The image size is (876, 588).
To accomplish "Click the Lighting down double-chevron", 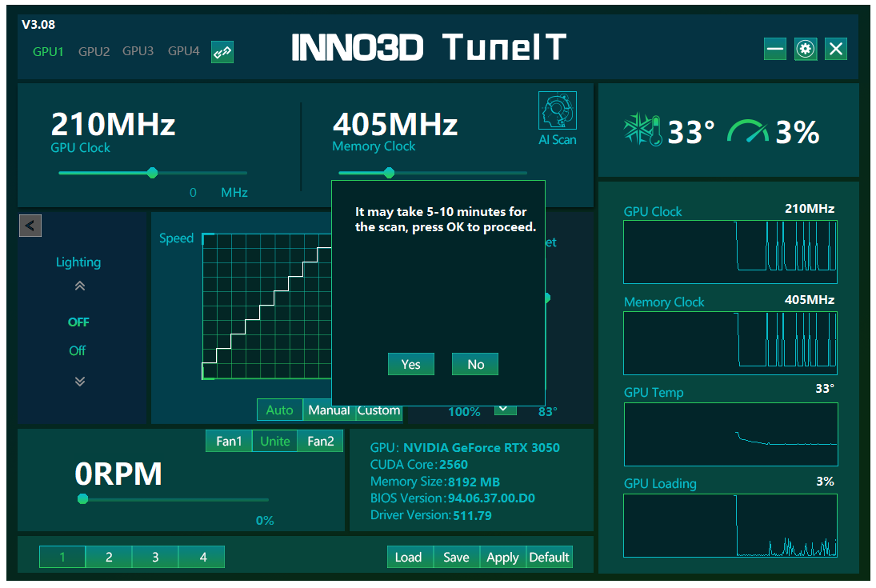I will point(80,381).
